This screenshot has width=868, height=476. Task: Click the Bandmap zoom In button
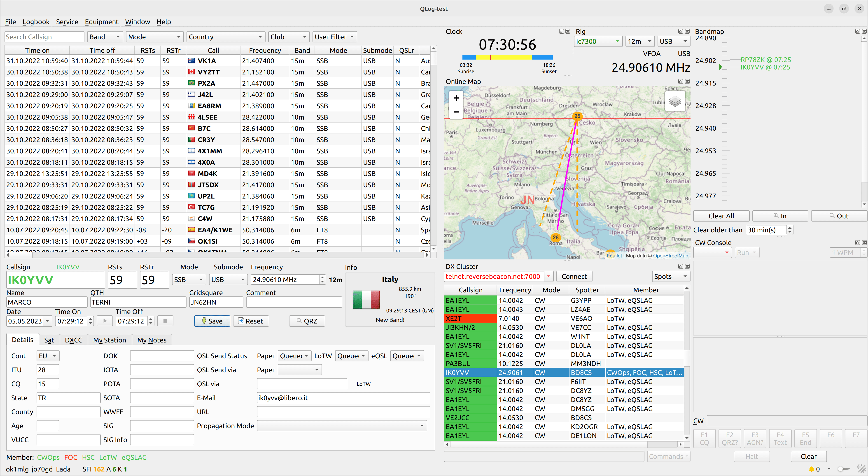click(x=780, y=216)
